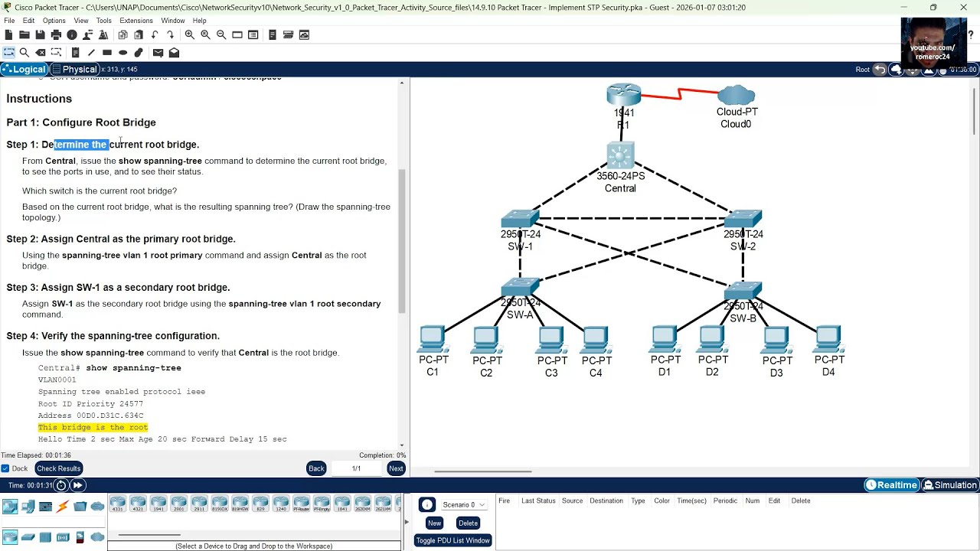The image size is (980, 551).
Task: Click 'This bridge is the root' highlighted text
Action: (x=93, y=427)
